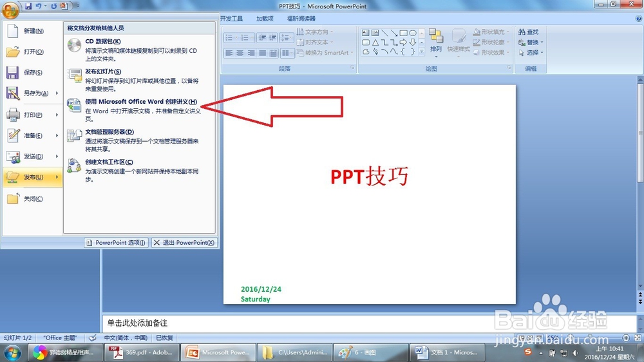Open the 开发工具 ribbon tab
Screen dimensions: 644x362
click(231, 19)
